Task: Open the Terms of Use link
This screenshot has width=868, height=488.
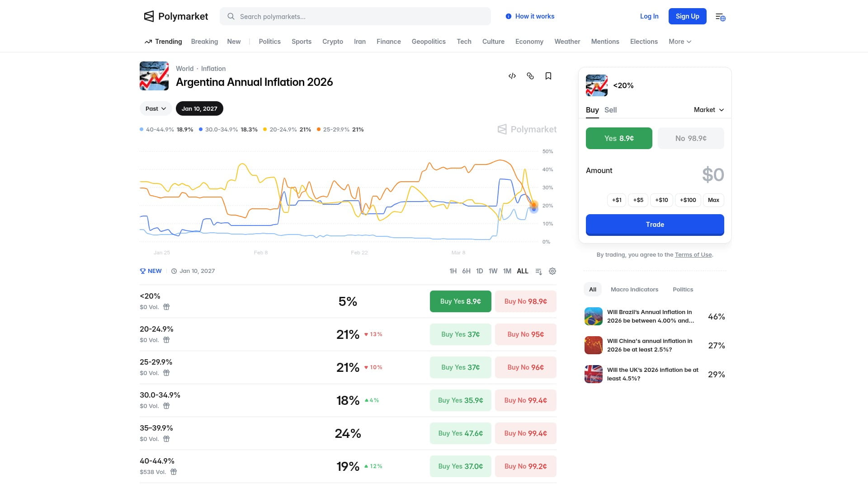Action: point(693,255)
